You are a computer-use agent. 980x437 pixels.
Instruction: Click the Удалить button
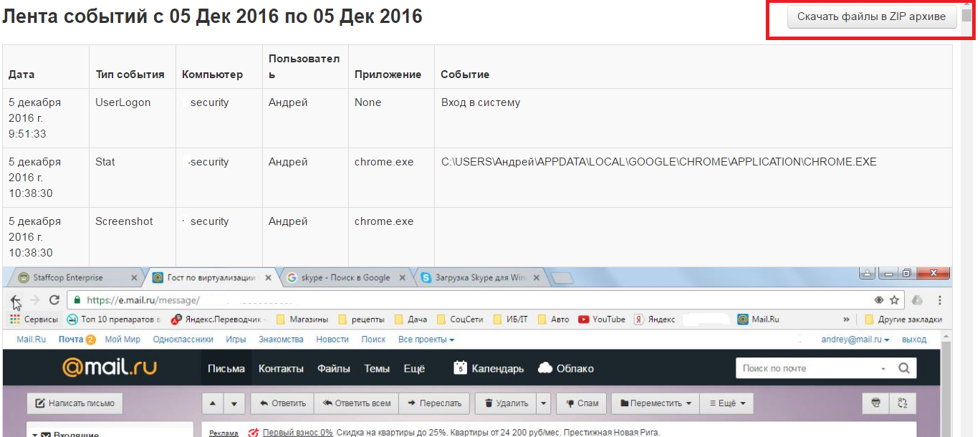(506, 403)
